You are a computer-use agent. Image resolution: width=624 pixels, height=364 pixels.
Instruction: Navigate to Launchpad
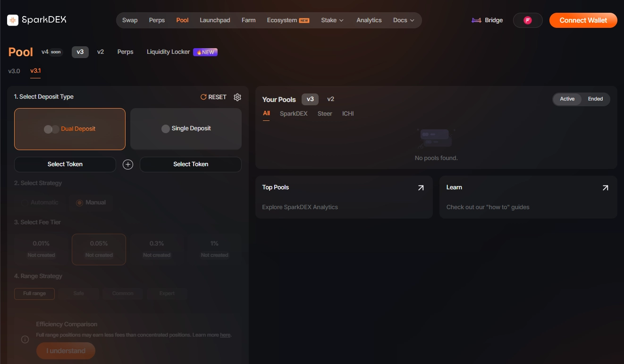click(x=215, y=20)
